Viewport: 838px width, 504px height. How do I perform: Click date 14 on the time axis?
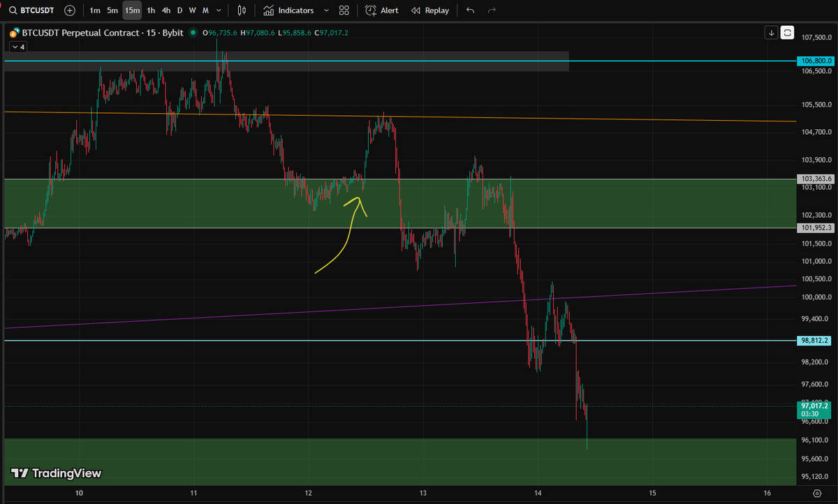coord(537,494)
